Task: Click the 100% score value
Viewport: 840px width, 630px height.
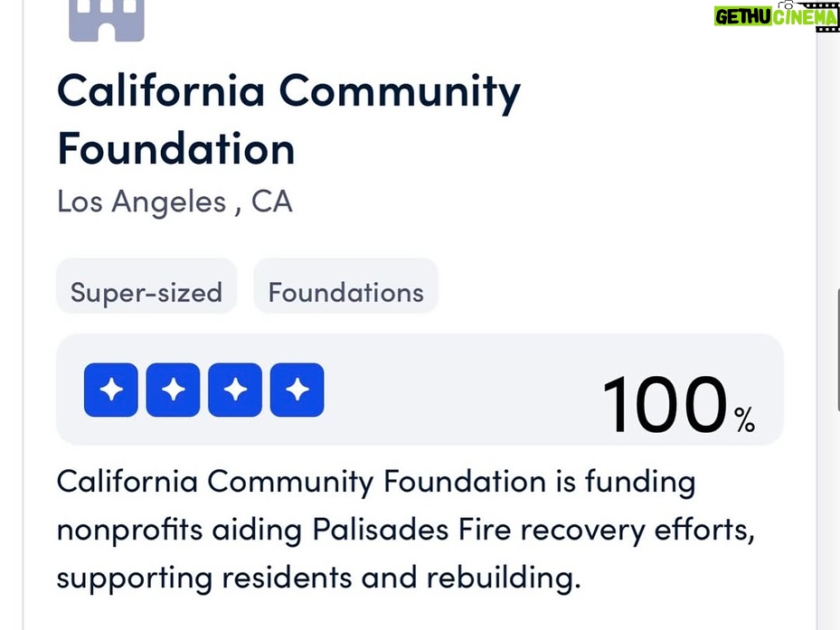Action: [x=678, y=404]
